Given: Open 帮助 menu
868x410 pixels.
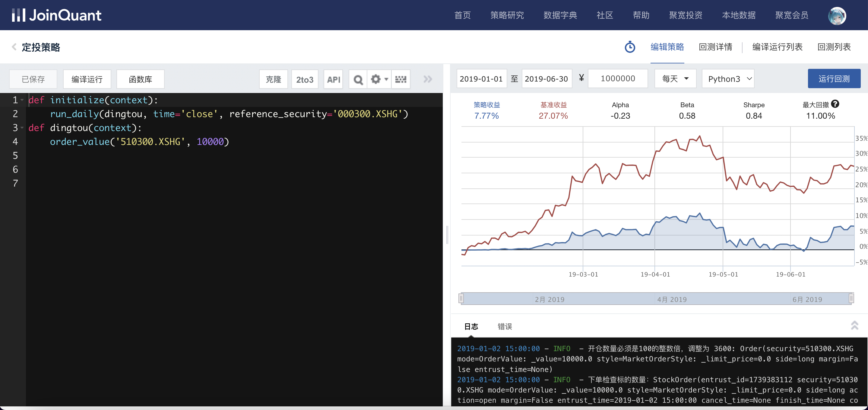Looking at the screenshot, I should pos(641,15).
